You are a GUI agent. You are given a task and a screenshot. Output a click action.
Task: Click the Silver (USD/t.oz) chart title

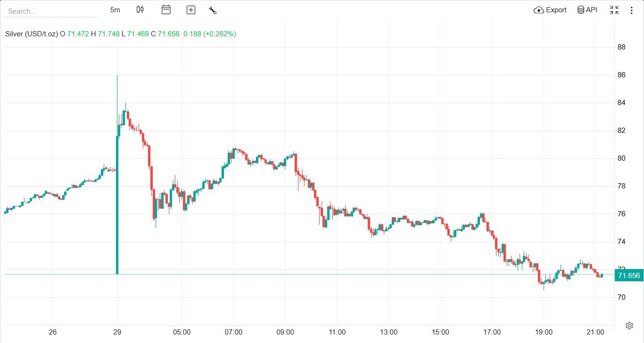point(32,34)
